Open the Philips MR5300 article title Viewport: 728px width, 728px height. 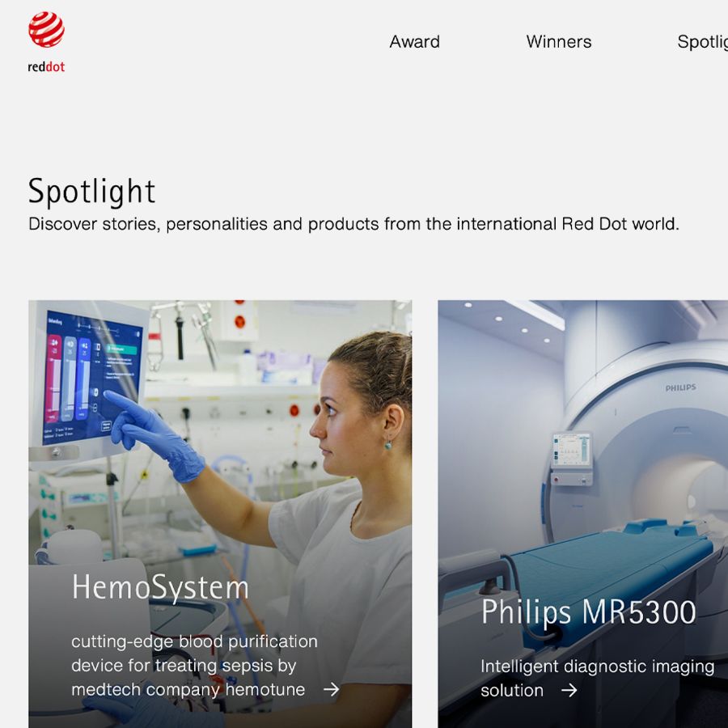pyautogui.click(x=588, y=612)
